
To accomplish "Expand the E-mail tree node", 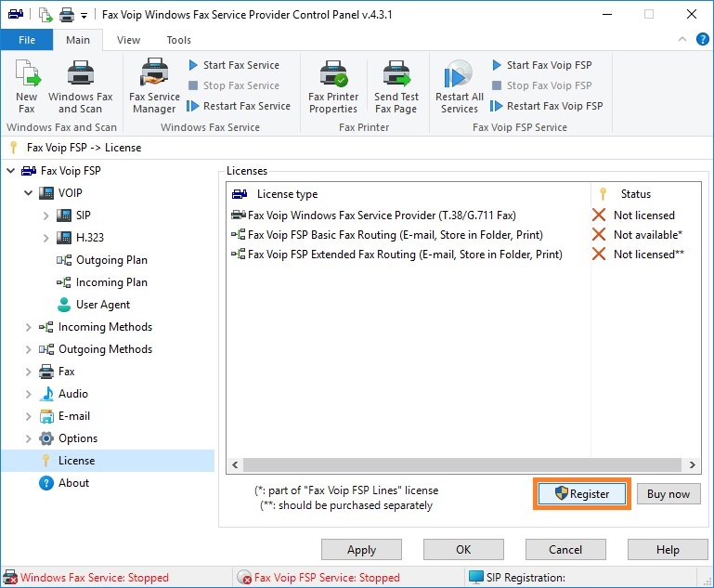I will pyautogui.click(x=28, y=416).
